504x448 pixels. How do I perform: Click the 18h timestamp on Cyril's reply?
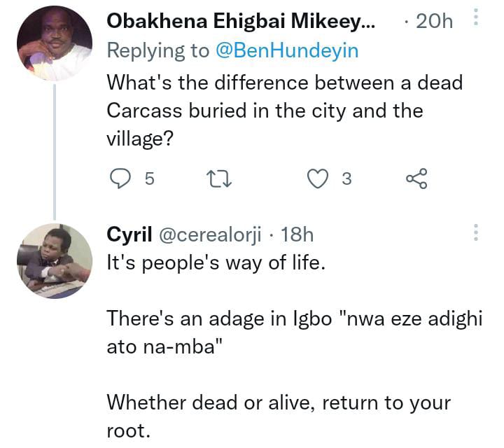click(x=297, y=235)
